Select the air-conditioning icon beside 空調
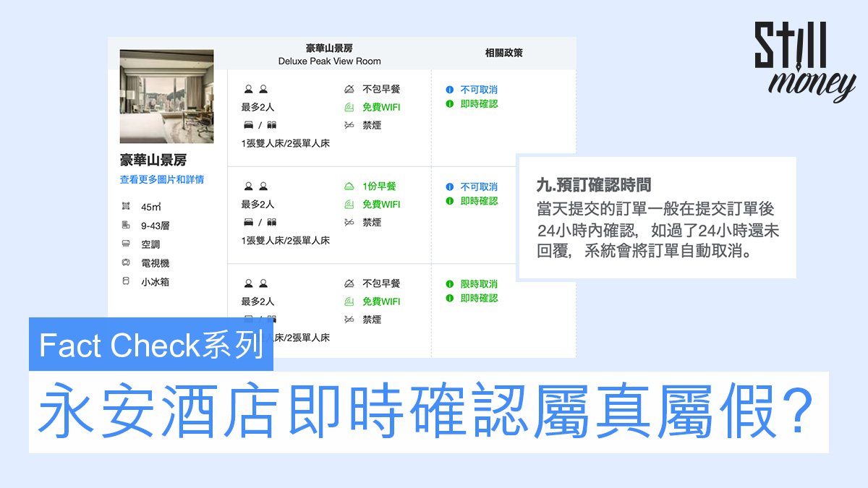 click(126, 244)
